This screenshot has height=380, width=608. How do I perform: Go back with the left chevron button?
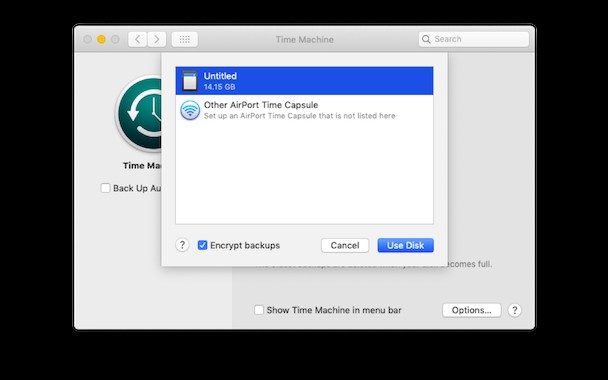(138, 39)
